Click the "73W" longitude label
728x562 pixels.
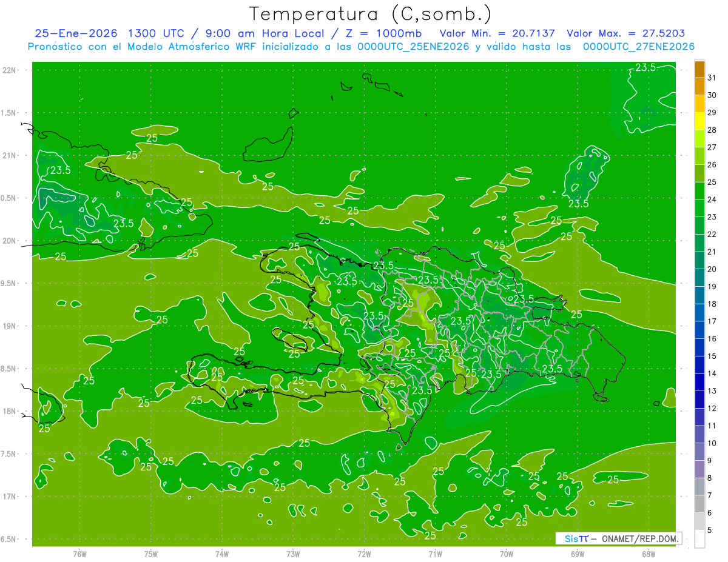(293, 554)
